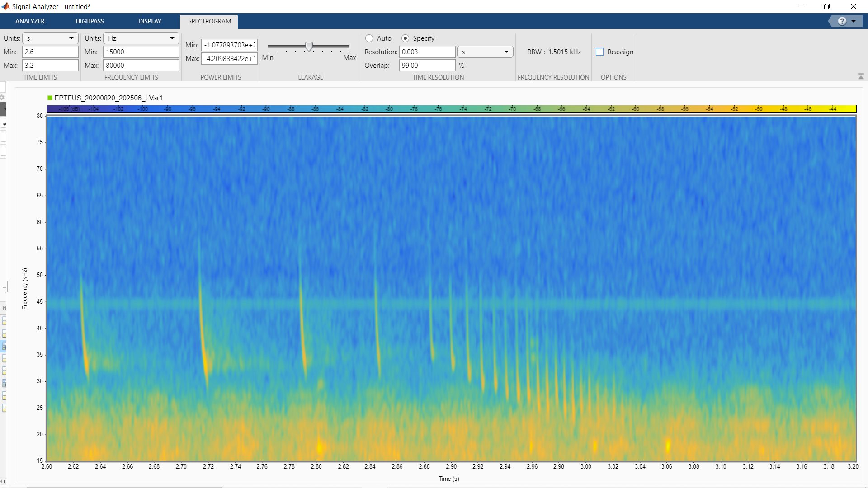Open the ANALYZER tab

pyautogui.click(x=30, y=21)
